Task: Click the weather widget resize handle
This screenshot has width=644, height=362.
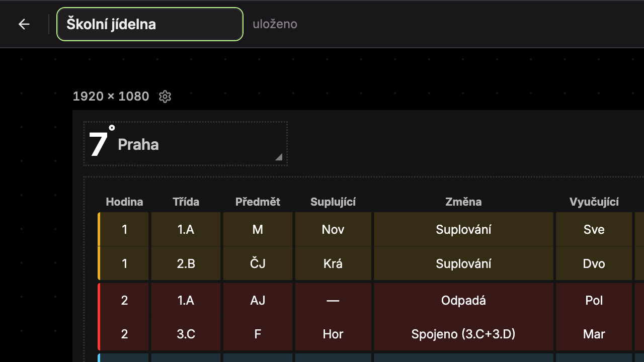Action: [x=279, y=157]
